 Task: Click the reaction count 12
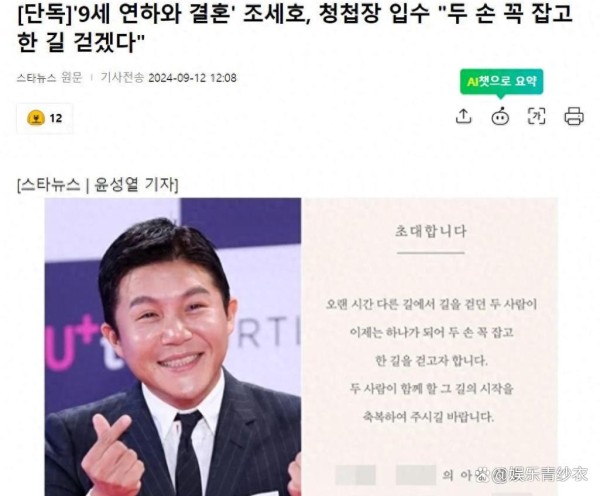click(x=56, y=118)
